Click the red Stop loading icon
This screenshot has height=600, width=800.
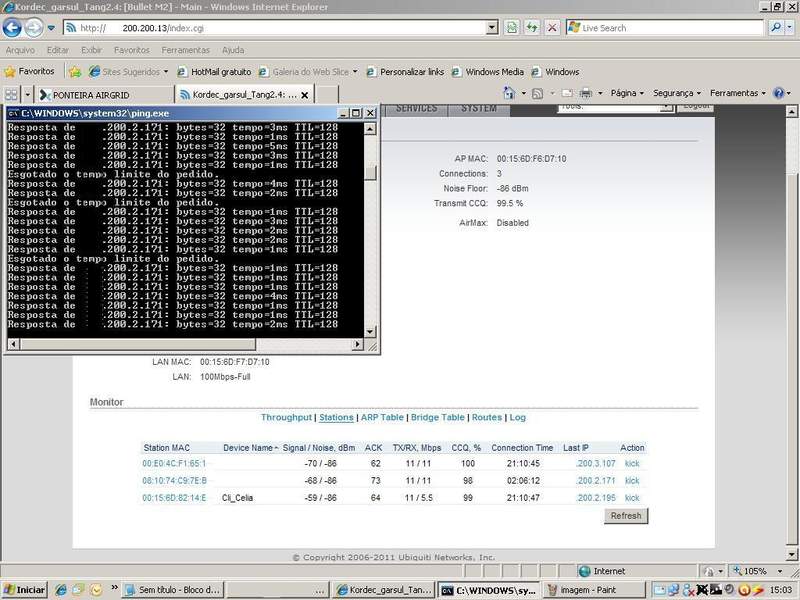click(x=552, y=28)
